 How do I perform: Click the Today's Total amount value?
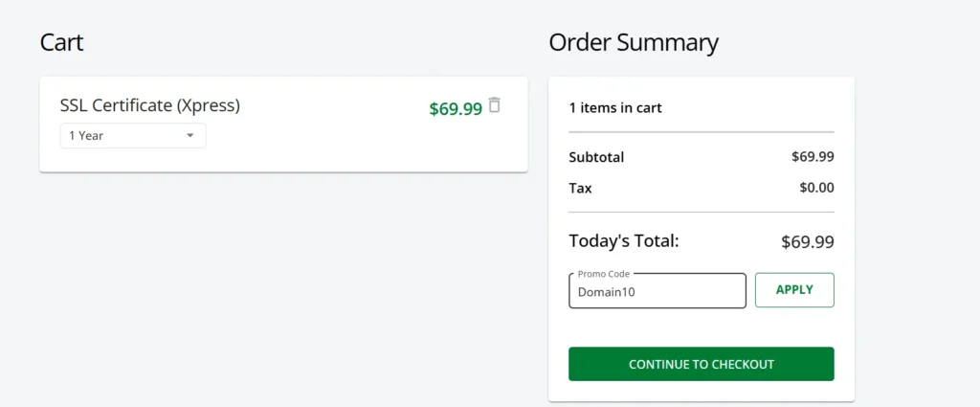(x=807, y=242)
